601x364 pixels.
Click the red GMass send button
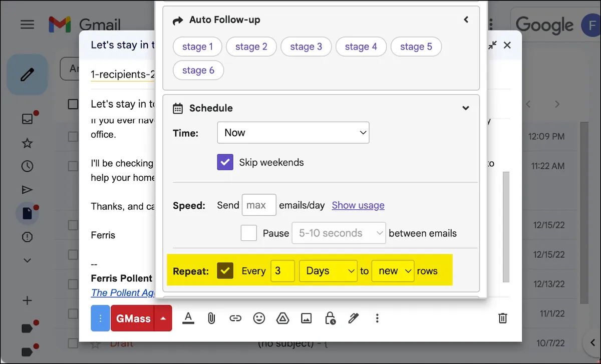tap(133, 318)
